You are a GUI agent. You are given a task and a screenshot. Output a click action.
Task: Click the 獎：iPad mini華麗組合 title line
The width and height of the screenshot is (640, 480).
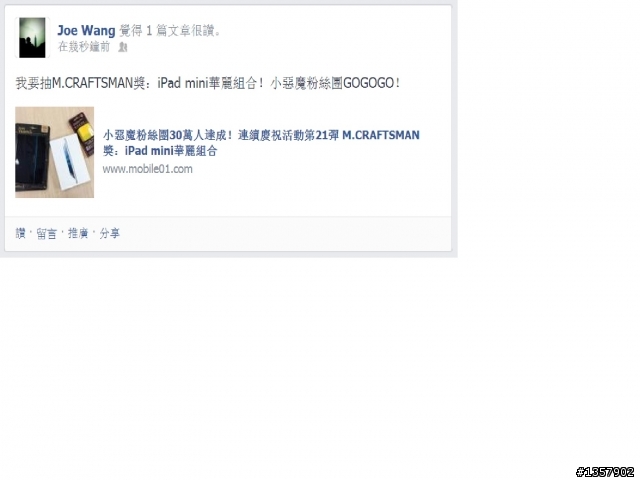tap(160, 151)
